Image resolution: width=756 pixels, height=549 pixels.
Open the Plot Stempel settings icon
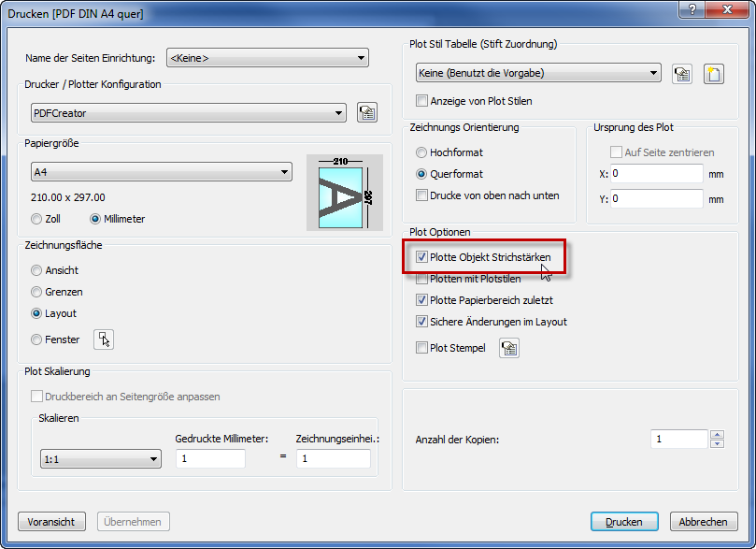tap(509, 348)
